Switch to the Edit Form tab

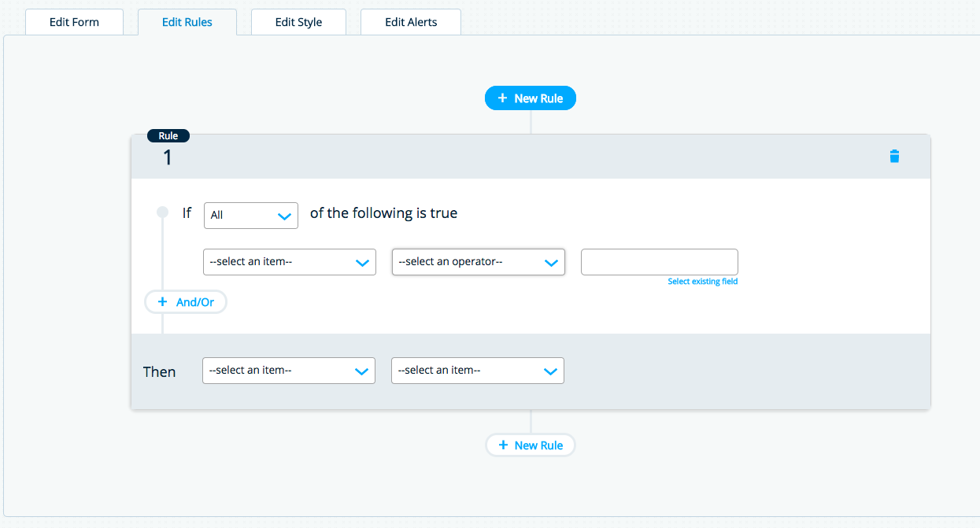pyautogui.click(x=74, y=22)
